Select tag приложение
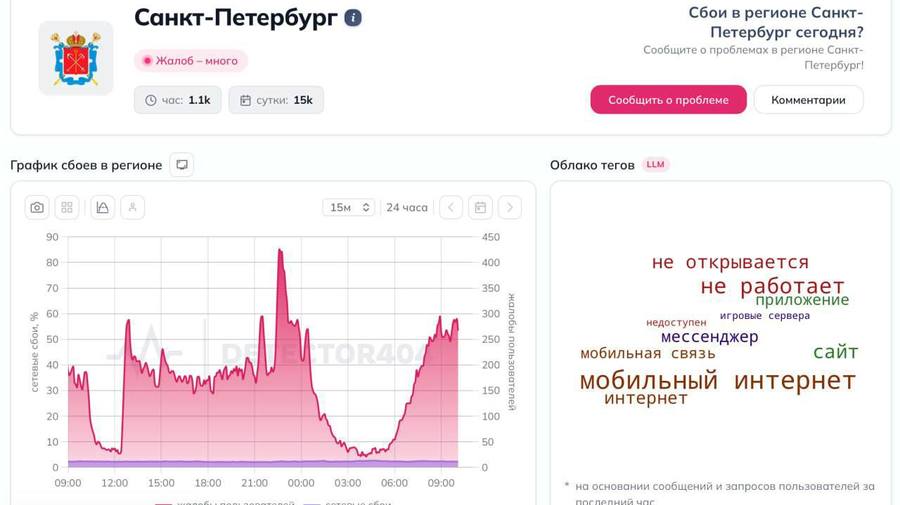The width and height of the screenshot is (900, 505). (802, 300)
